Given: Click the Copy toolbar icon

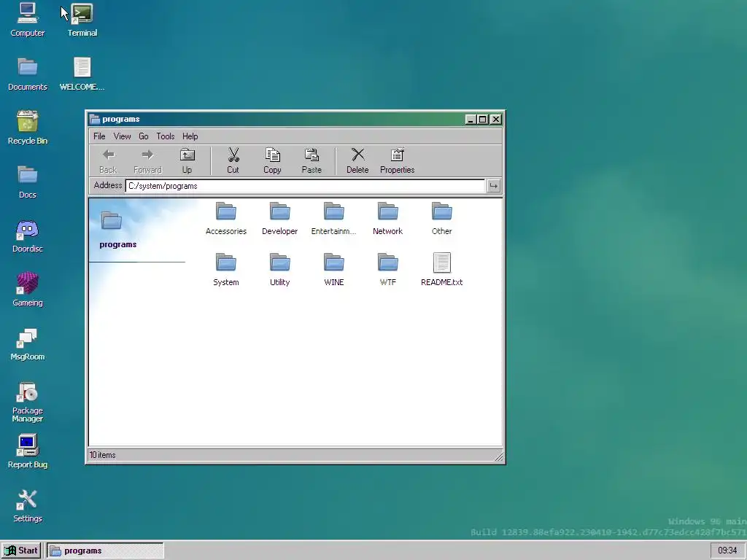Looking at the screenshot, I should [x=272, y=160].
